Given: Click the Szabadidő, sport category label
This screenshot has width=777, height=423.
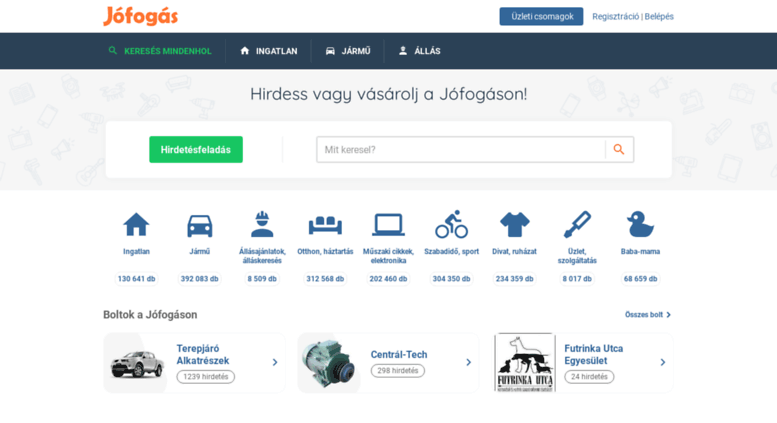Looking at the screenshot, I should (x=451, y=252).
